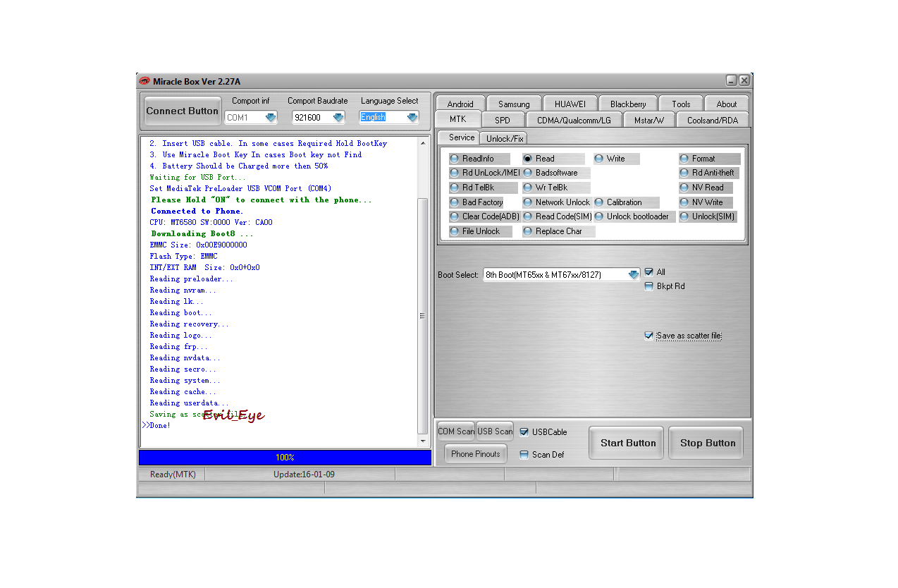Switch to the MTK tab
Screen dimensions: 898x588
pos(458,119)
